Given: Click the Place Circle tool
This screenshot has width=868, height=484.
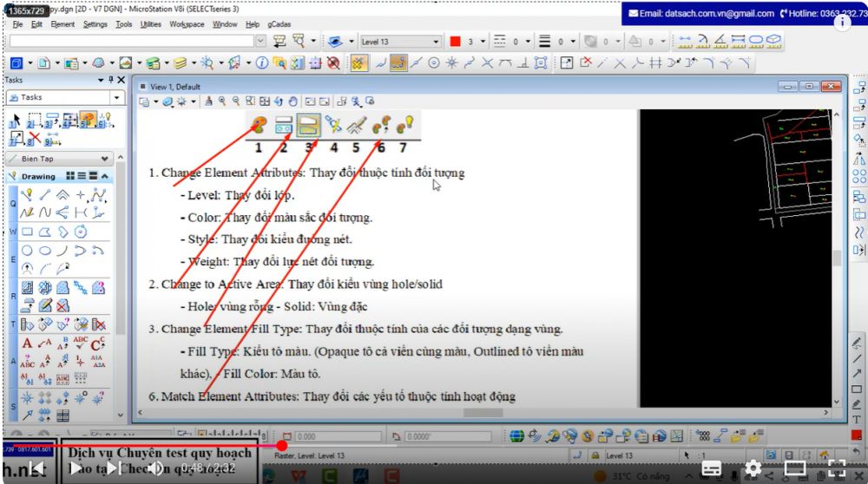Looking at the screenshot, I should 27,251.
